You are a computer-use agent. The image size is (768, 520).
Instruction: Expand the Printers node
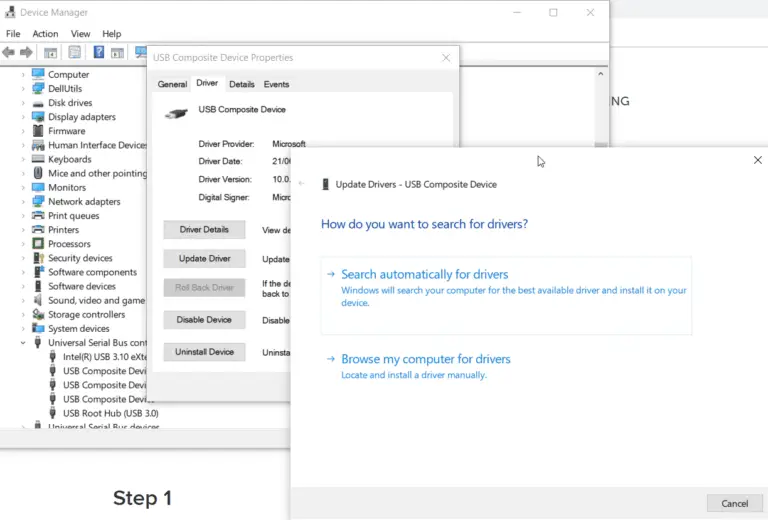click(x=23, y=230)
